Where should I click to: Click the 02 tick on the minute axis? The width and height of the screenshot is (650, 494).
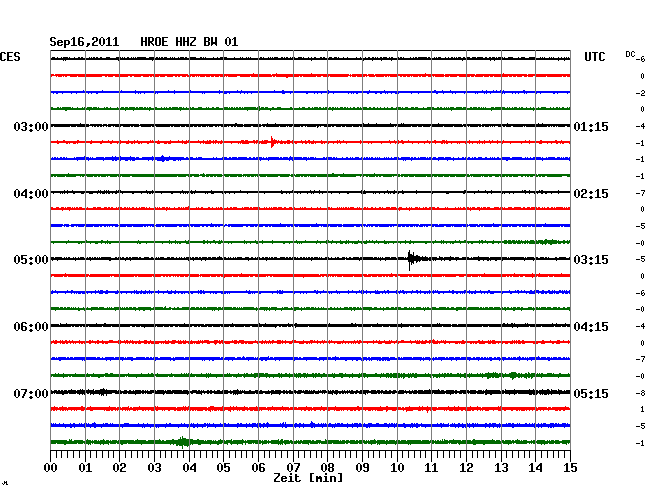[119, 468]
